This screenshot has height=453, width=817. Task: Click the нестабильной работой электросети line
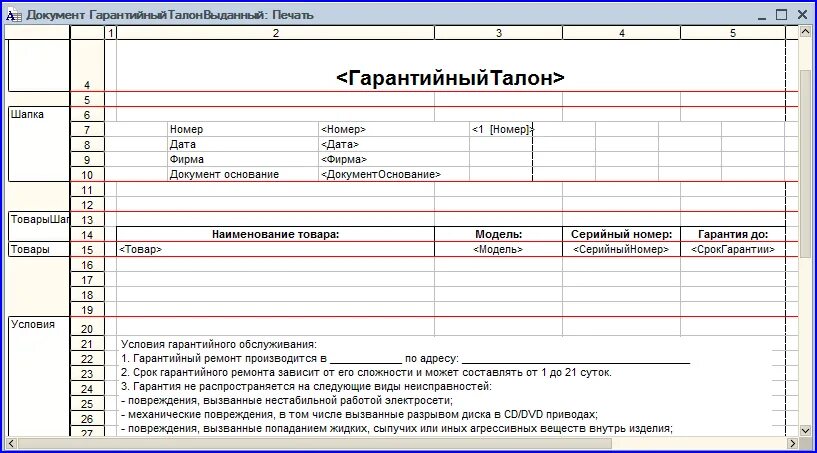(287, 401)
